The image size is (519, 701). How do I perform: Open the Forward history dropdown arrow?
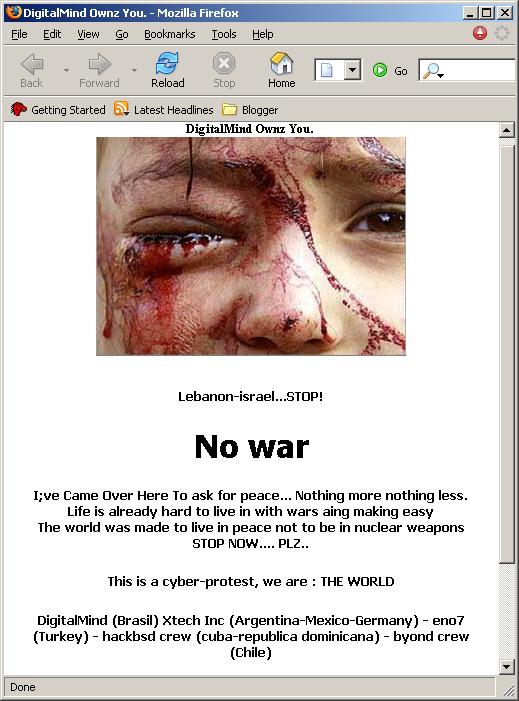[134, 70]
